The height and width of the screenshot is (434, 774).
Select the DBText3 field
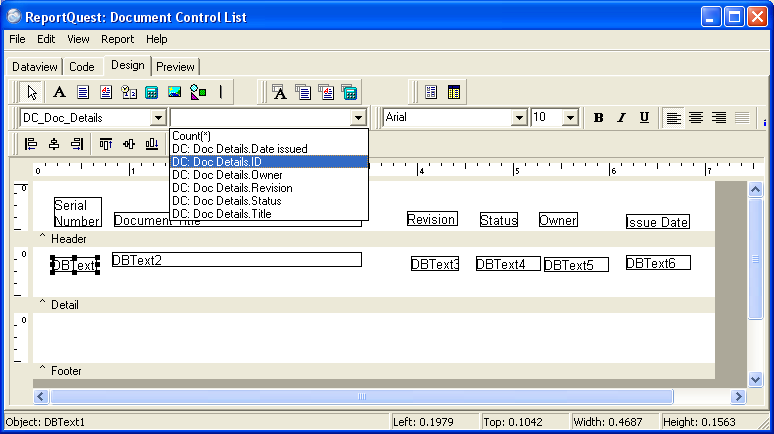[x=435, y=264]
